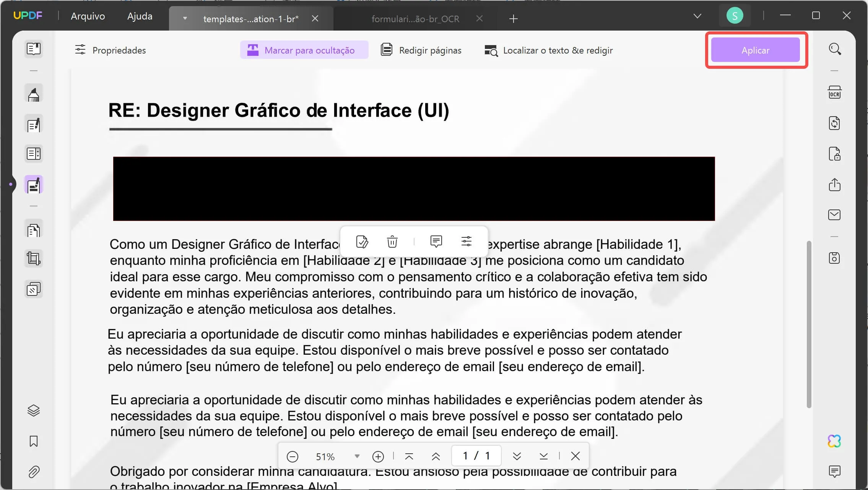Select the Redact tool in the left sidebar
The image size is (868, 490).
(34, 184)
